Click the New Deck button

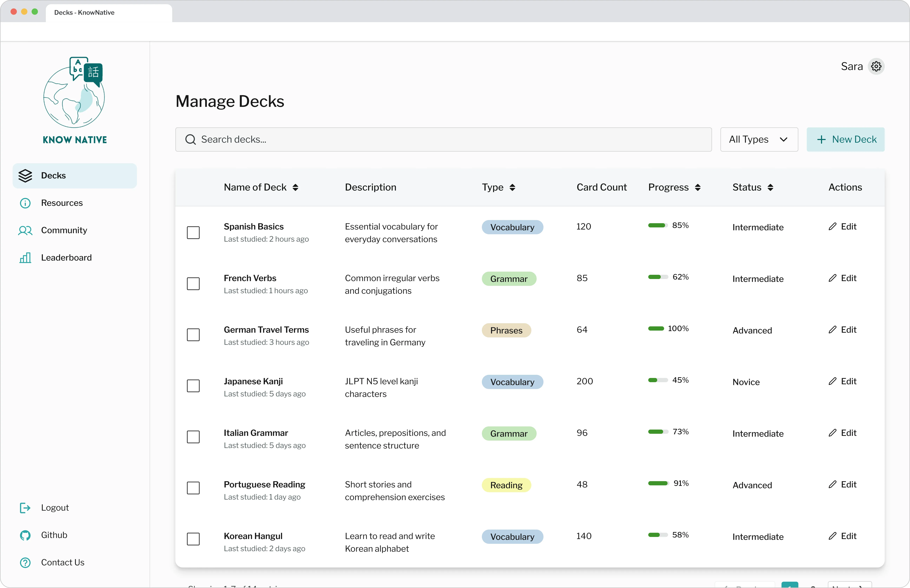845,139
